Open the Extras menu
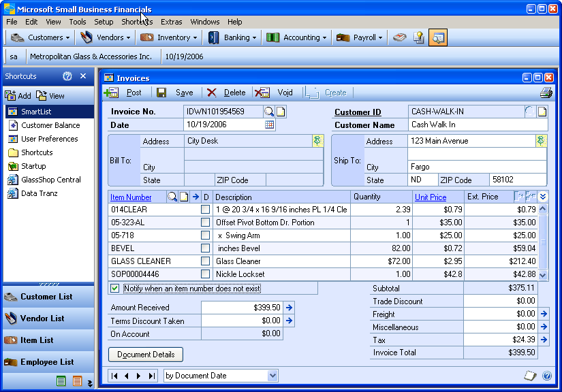Image resolution: width=562 pixels, height=392 pixels. [171, 22]
